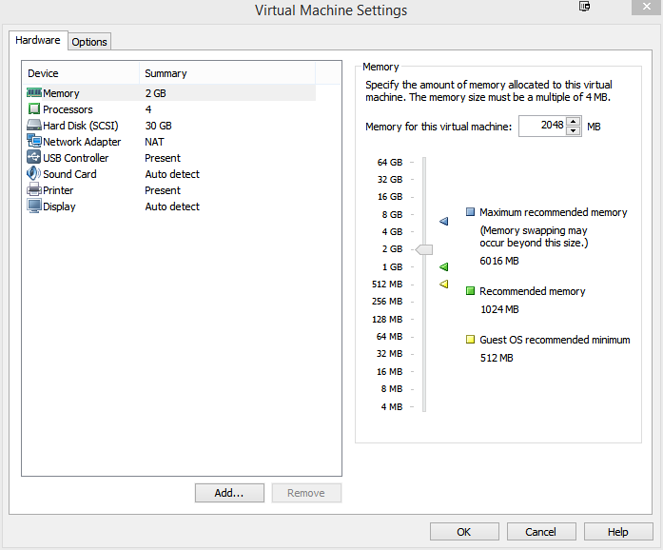Select the Display device row
Screen dimensions: 663x550
tap(170, 206)
